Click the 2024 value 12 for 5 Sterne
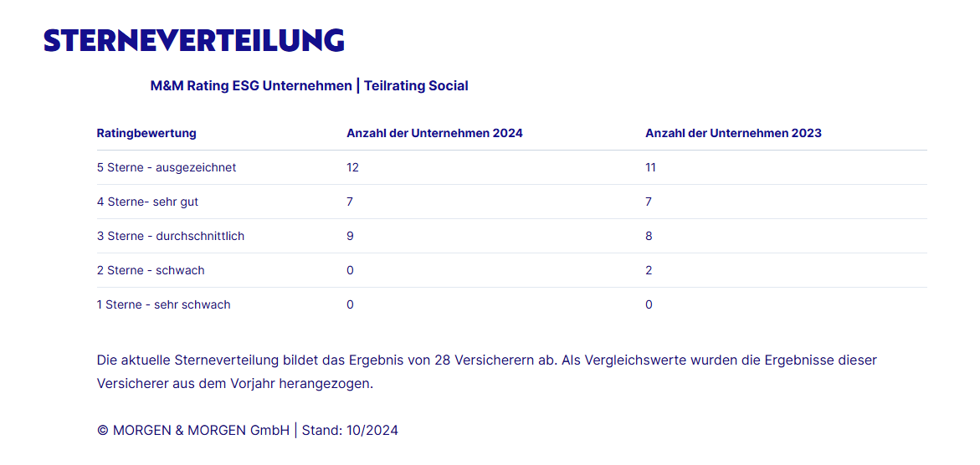 point(352,167)
